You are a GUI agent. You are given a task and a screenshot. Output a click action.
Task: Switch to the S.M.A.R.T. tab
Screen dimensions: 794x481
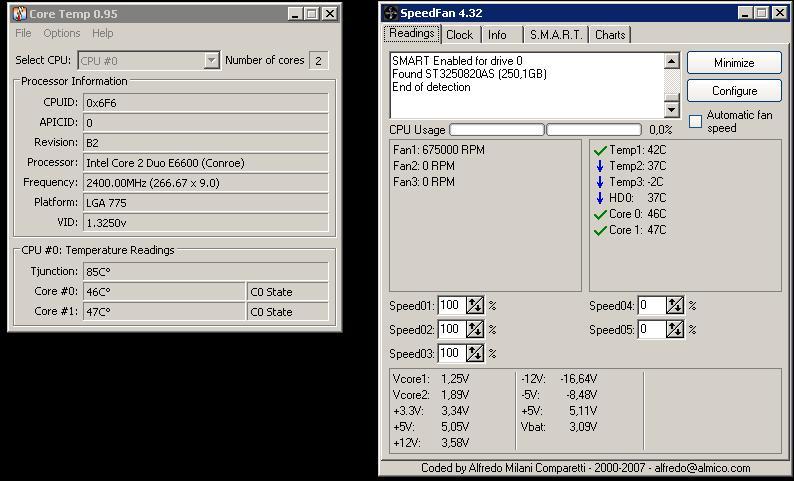point(555,34)
